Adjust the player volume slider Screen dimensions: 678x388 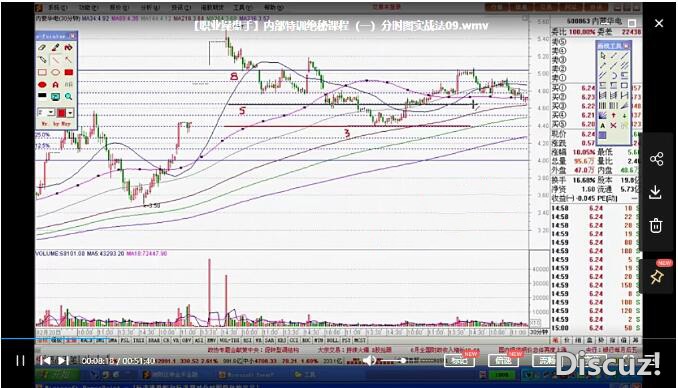point(392,360)
